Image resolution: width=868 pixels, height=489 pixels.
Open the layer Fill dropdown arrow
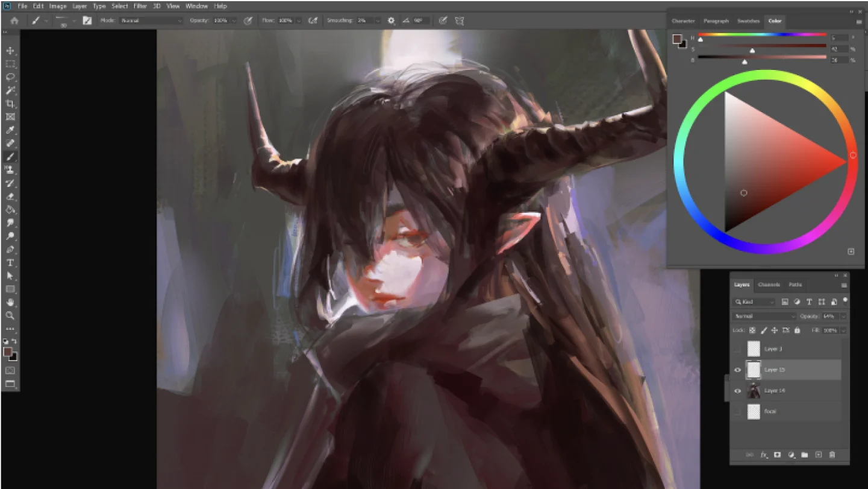coord(843,330)
